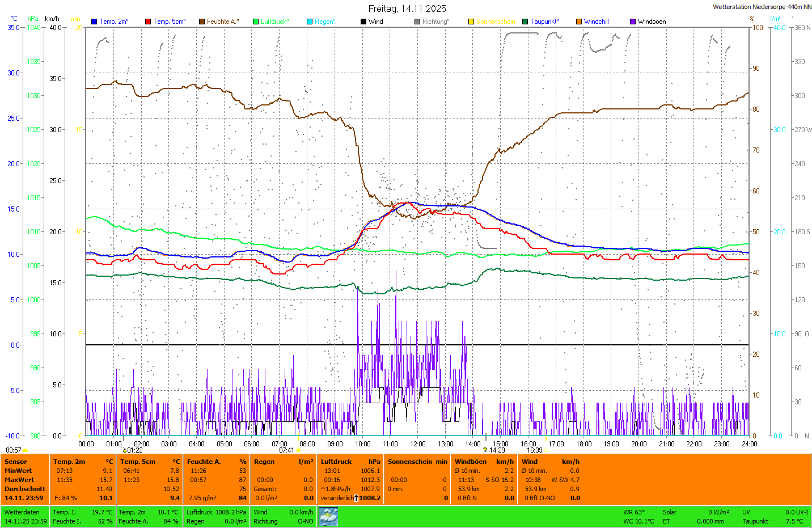Click the chart title Freitag, 14.11.2025
Image resolution: width=812 pixels, height=528 pixels.
pos(407,9)
